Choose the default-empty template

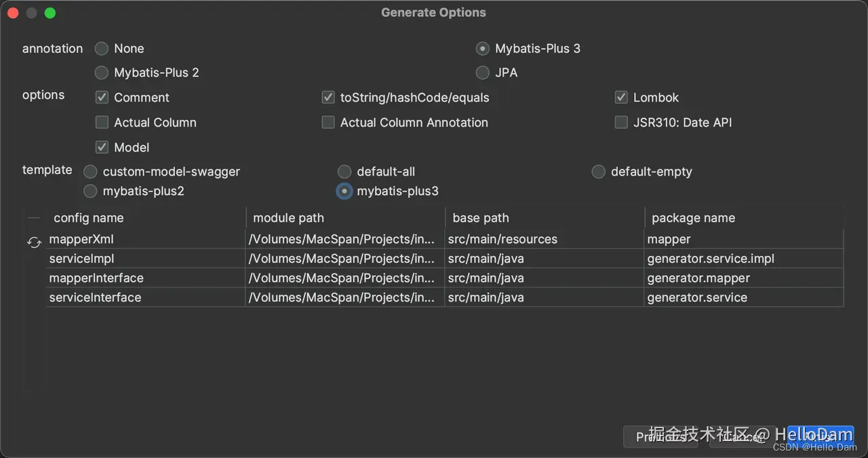[x=598, y=172]
